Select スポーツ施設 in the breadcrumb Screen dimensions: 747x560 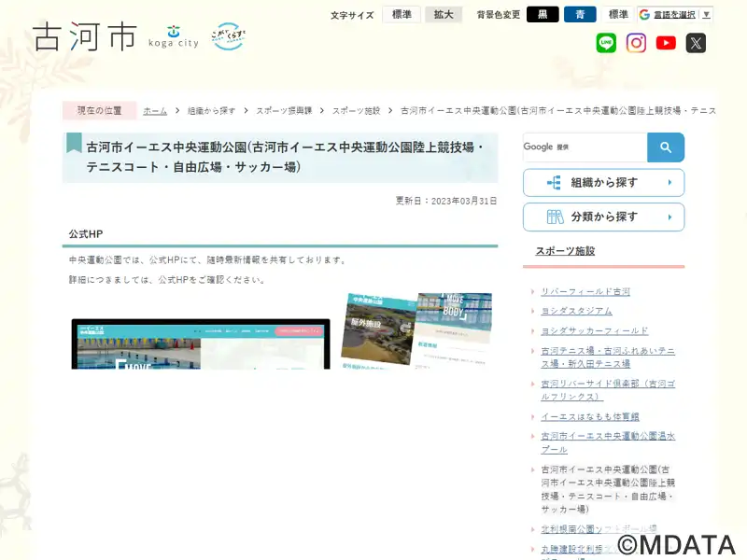(x=356, y=111)
